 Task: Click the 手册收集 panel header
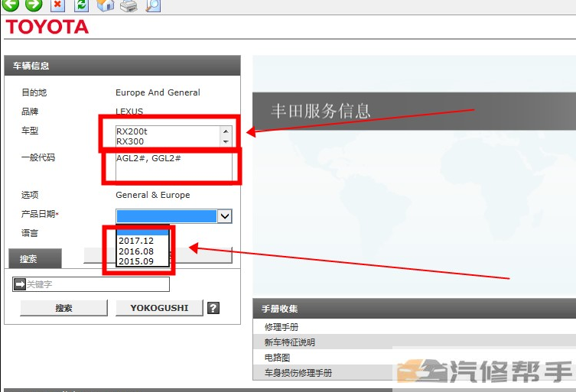(415, 308)
